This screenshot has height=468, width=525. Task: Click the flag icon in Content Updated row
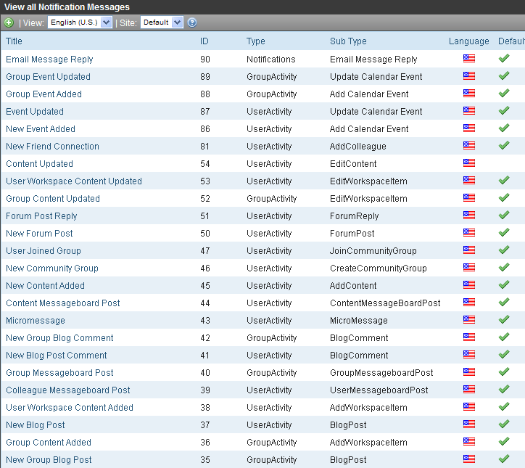click(x=469, y=163)
